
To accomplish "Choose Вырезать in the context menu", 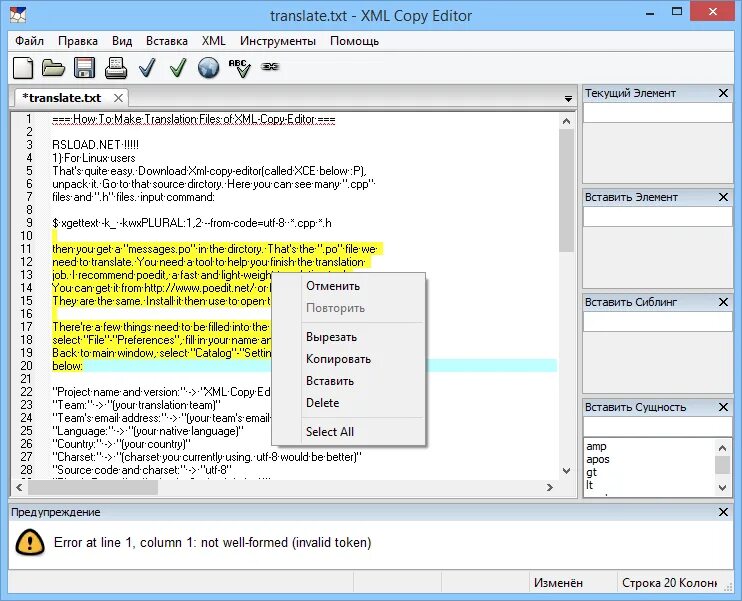I will [x=349, y=337].
